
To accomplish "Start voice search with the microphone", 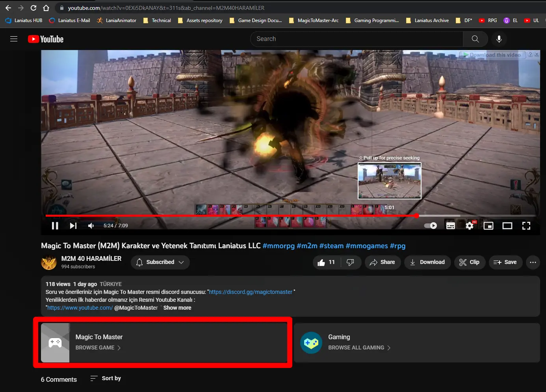I will click(x=499, y=39).
